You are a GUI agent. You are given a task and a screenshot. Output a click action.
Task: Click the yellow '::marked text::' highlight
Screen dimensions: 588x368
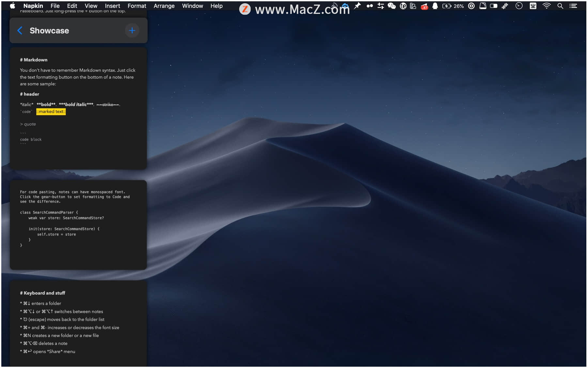point(51,112)
